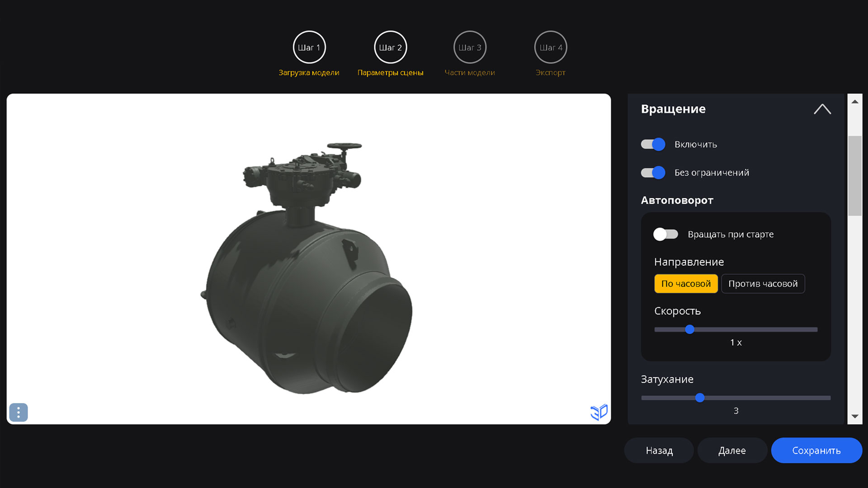This screenshot has height=488, width=868.
Task: Select По часовой direction
Action: click(x=686, y=284)
